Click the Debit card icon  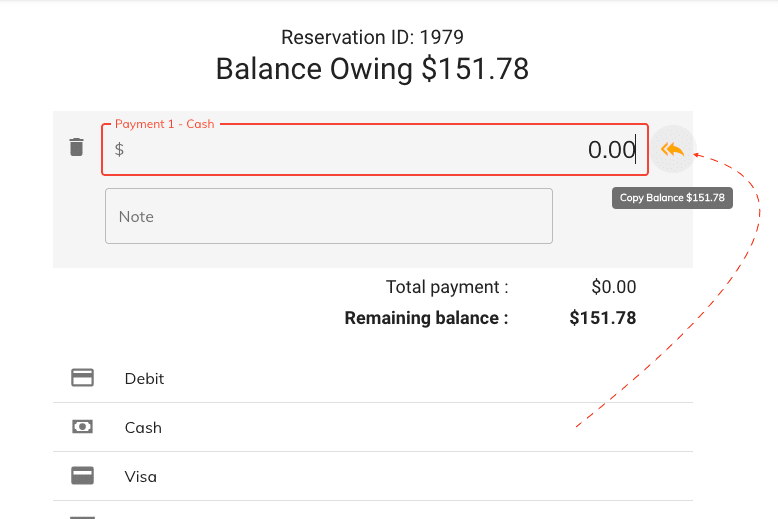click(83, 378)
